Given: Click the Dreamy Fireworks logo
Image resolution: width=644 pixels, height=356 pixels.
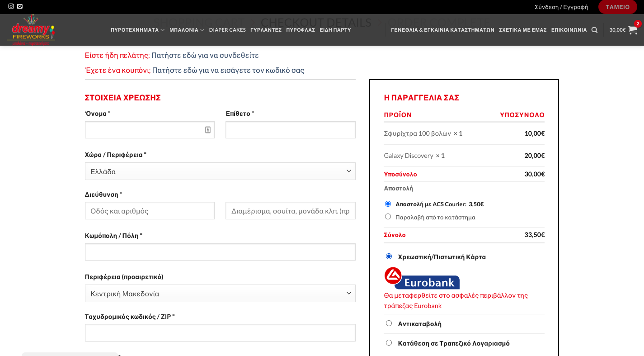Looking at the screenshot, I should coord(31,30).
